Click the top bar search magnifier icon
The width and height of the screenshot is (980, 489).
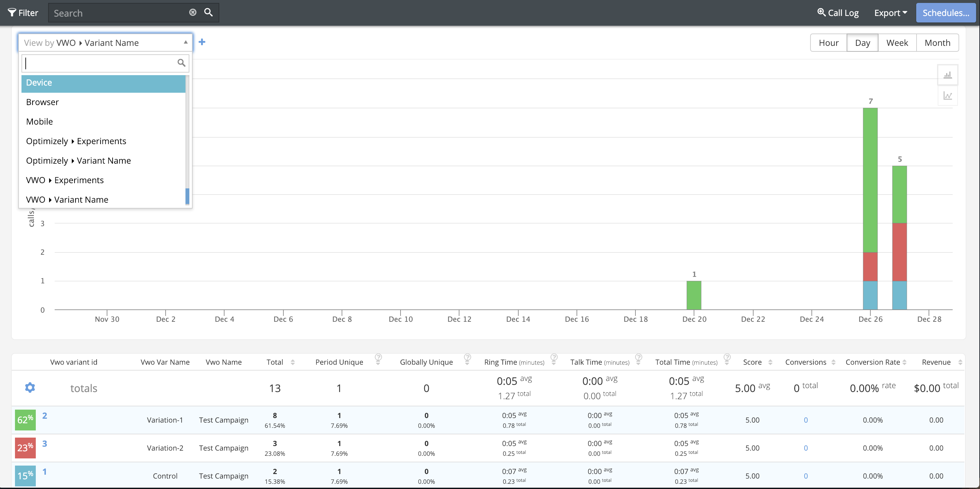(x=208, y=13)
